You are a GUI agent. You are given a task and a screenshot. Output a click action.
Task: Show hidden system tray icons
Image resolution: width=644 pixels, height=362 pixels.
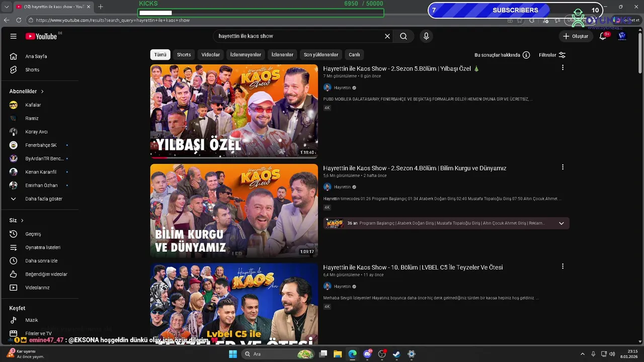coord(583,354)
